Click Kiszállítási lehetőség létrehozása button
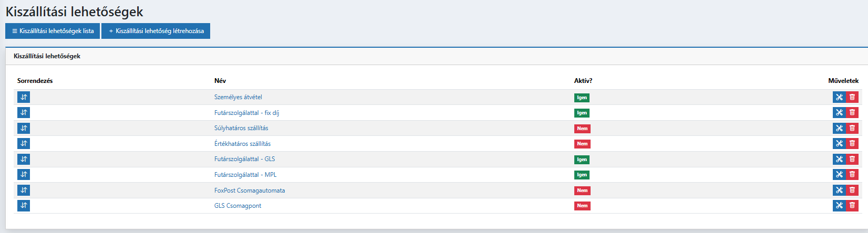The height and width of the screenshot is (233, 868). (156, 31)
